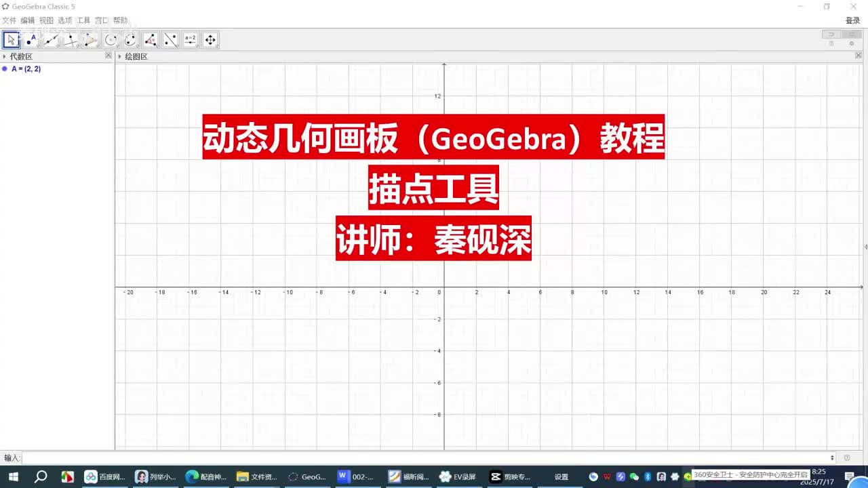The image size is (868, 488).
Task: Open the 编辑 menu
Action: [27, 21]
